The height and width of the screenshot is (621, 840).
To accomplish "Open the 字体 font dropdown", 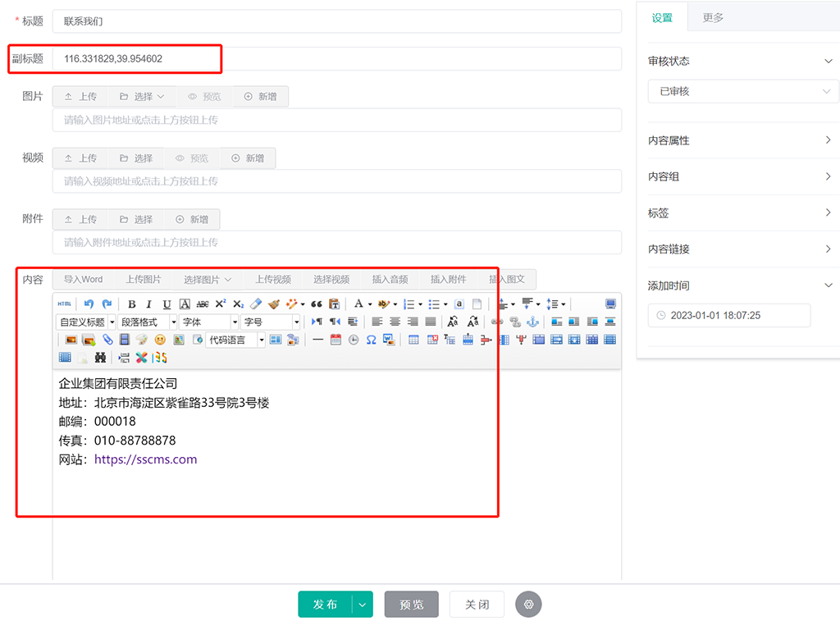I will coord(209,322).
